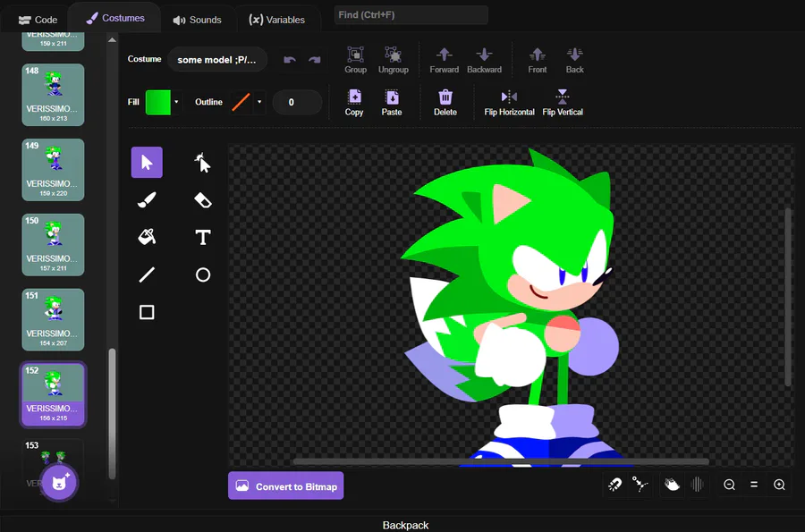Screen dimensions: 805x532
Task: Click the Convert to Bitmap button
Action: tap(286, 486)
